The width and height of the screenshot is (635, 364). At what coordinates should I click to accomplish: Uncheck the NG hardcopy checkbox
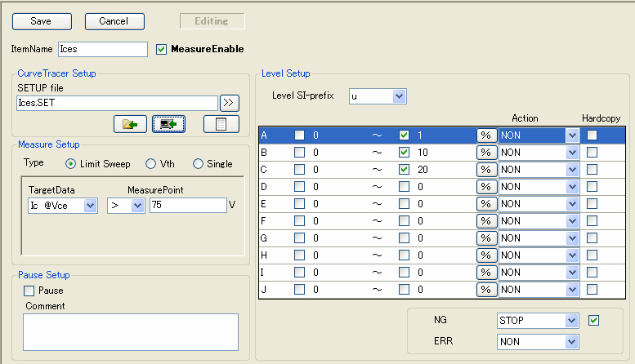pos(593,321)
